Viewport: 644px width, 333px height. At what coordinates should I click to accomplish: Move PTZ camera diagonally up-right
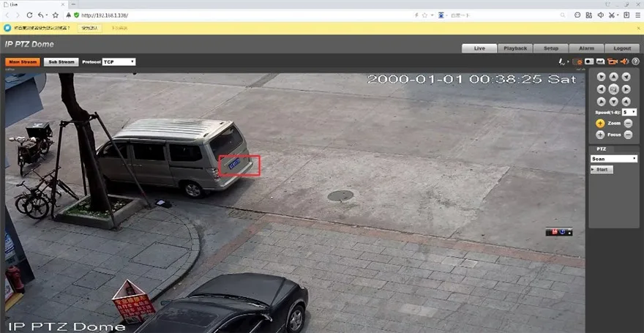coord(626,77)
